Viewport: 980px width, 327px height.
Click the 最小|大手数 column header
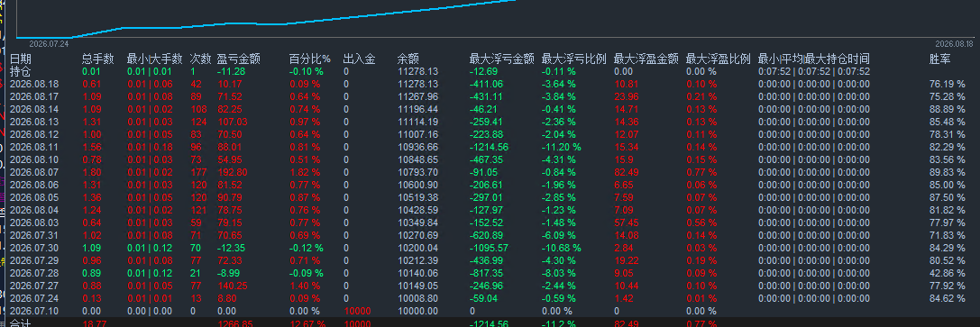(154, 59)
